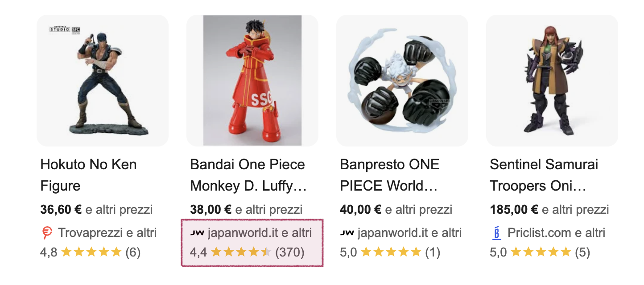Click japanworld logo under Bandai Luffy figure
The image size is (644, 285).
point(197,233)
